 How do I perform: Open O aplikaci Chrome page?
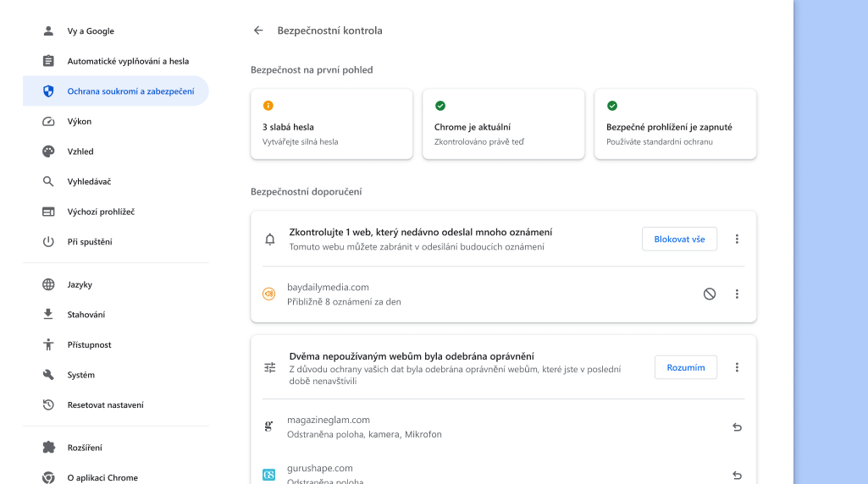(x=116, y=477)
